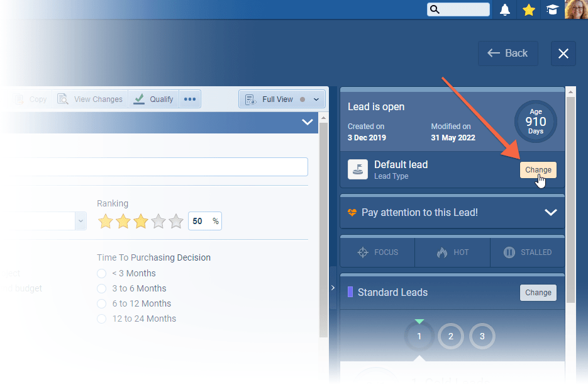The height and width of the screenshot is (384, 588).
Task: Close the lead panel with X
Action: click(x=563, y=54)
